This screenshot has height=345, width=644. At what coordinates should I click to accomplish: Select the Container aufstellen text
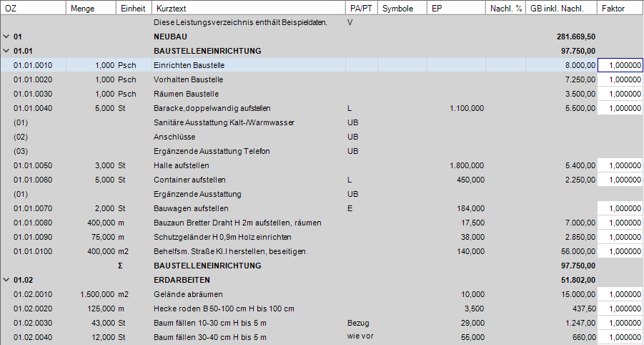(189, 180)
